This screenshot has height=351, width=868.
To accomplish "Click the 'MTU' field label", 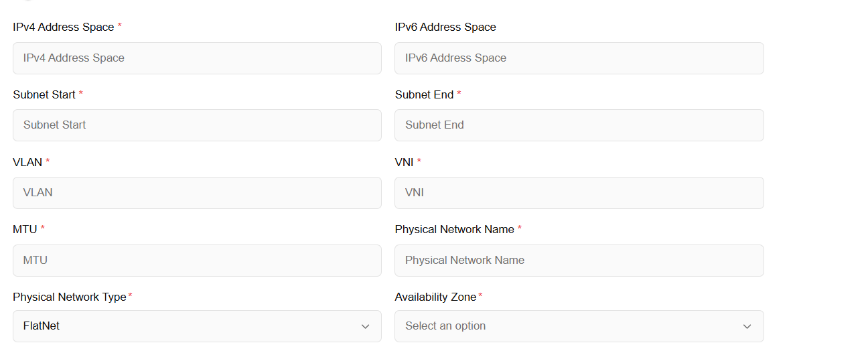I will coord(25,229).
